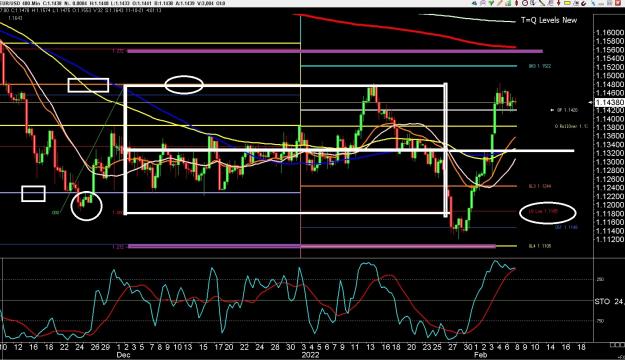
Task: Click the 0F 1.1420 level label
Action: [567, 110]
